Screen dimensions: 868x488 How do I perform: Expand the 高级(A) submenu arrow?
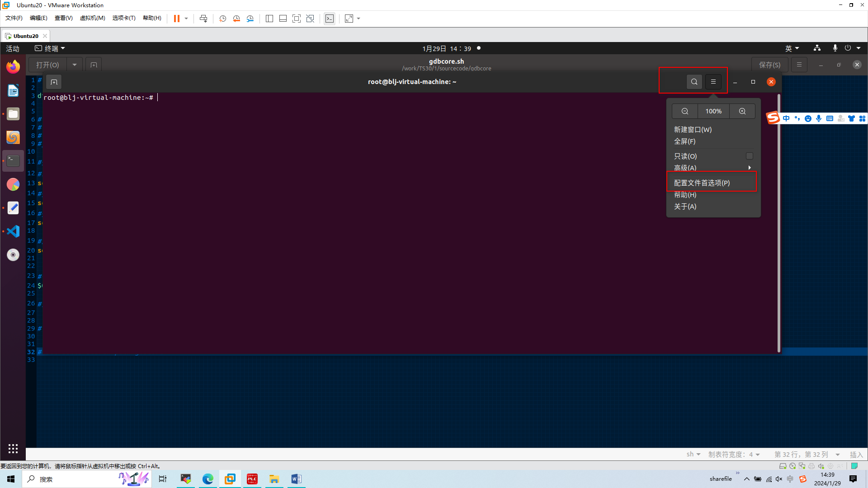click(x=749, y=168)
